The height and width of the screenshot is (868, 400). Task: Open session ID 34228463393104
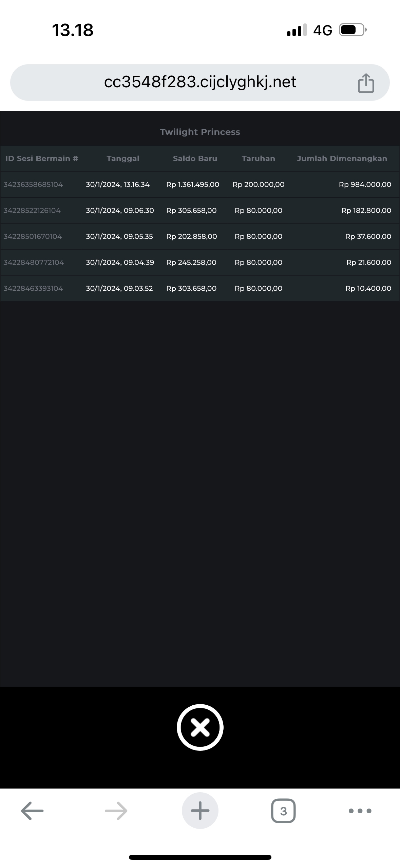click(x=33, y=289)
